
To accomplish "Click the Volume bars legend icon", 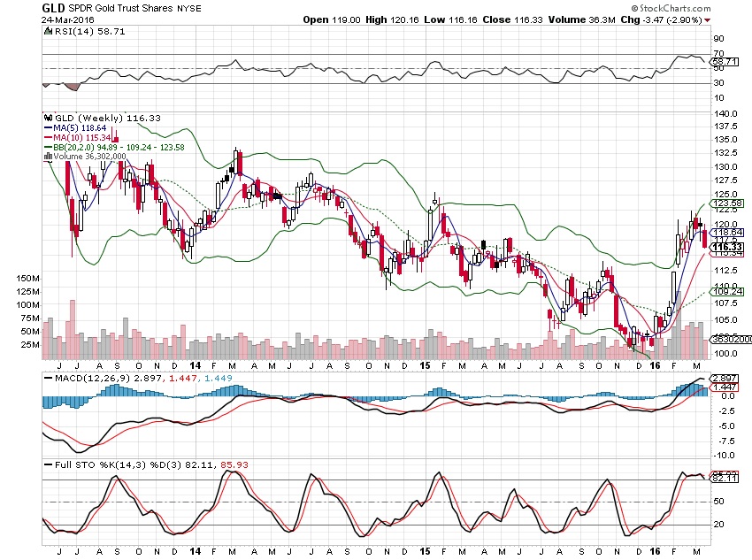I will [x=47, y=156].
